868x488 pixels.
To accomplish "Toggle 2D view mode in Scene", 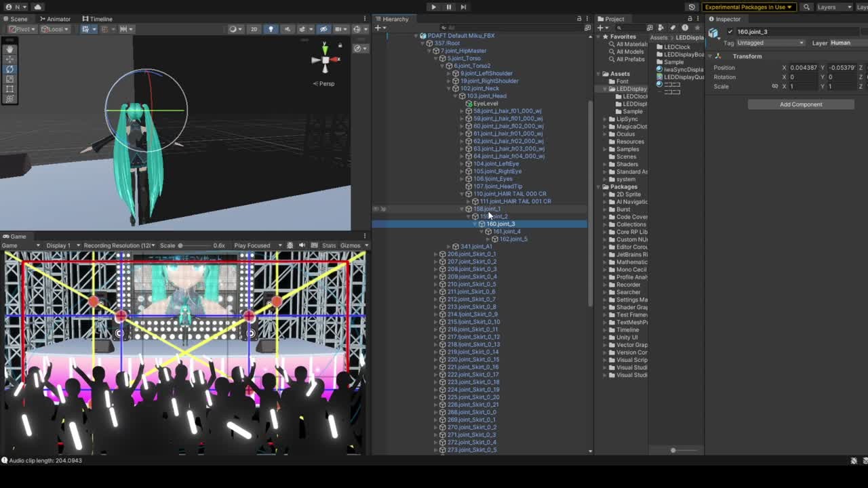I will [x=254, y=29].
